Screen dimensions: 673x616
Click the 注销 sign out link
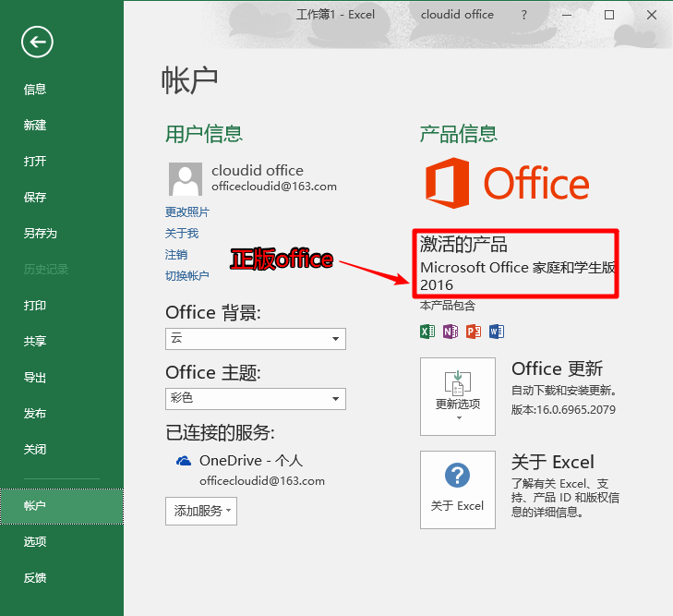176,255
